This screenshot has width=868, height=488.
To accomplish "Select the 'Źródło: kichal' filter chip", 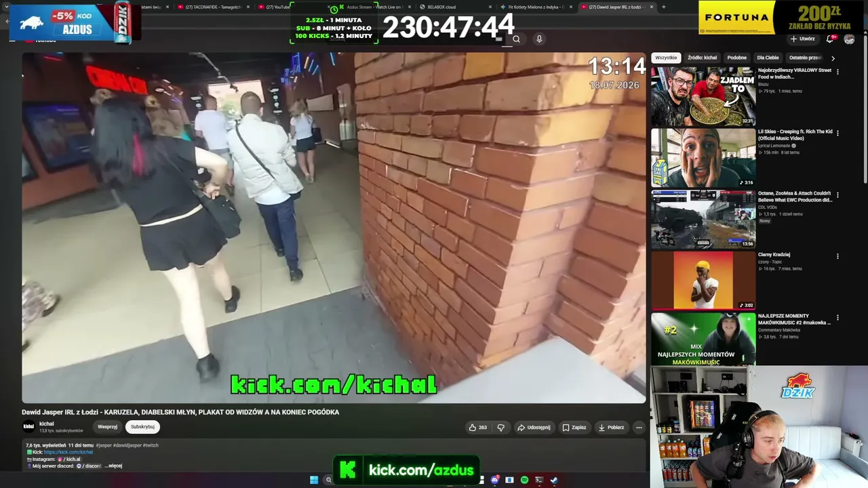I will (702, 58).
